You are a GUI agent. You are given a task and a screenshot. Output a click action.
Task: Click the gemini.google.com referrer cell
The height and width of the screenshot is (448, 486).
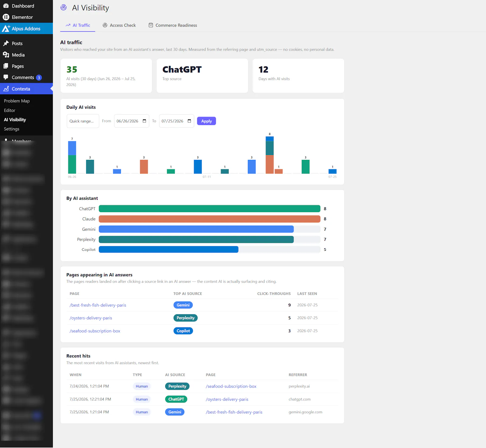tap(305, 412)
